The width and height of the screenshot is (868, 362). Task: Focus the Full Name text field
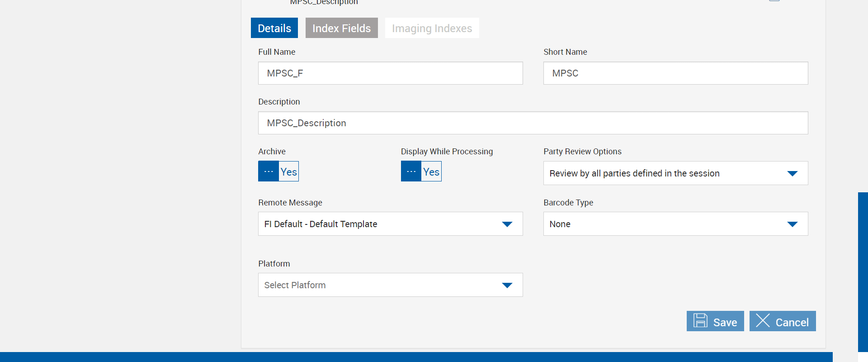coord(390,73)
